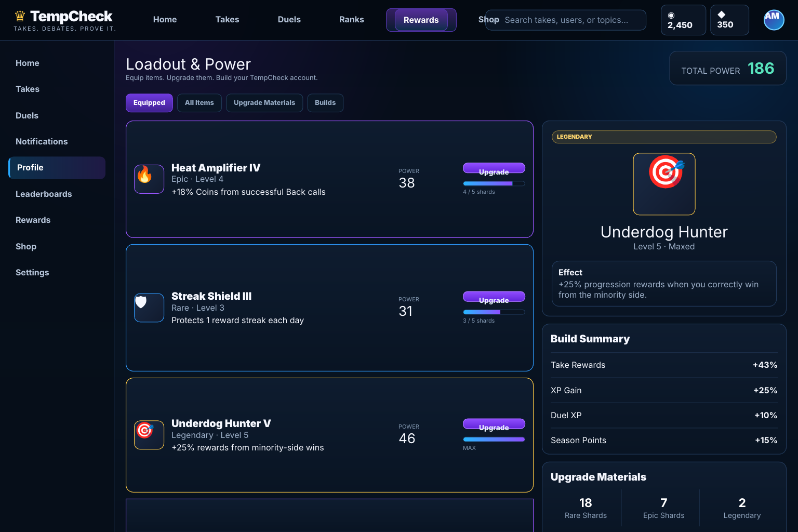This screenshot has width=798, height=532.
Task: Open Takes in the sidebar
Action: 57,89
